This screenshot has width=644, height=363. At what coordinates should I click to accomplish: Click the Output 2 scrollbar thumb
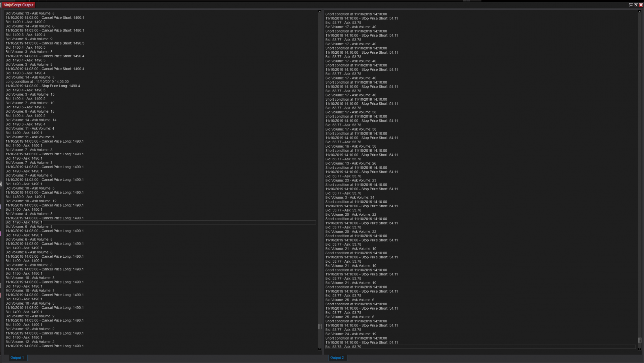[640, 340]
